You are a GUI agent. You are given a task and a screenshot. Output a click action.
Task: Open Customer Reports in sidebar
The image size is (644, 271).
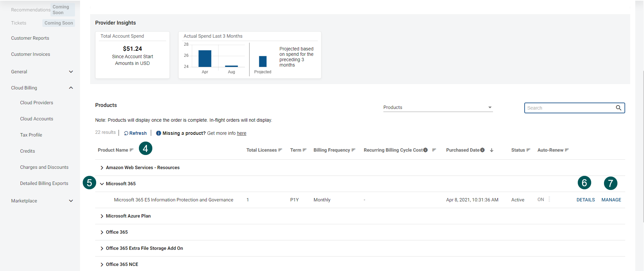tap(30, 38)
